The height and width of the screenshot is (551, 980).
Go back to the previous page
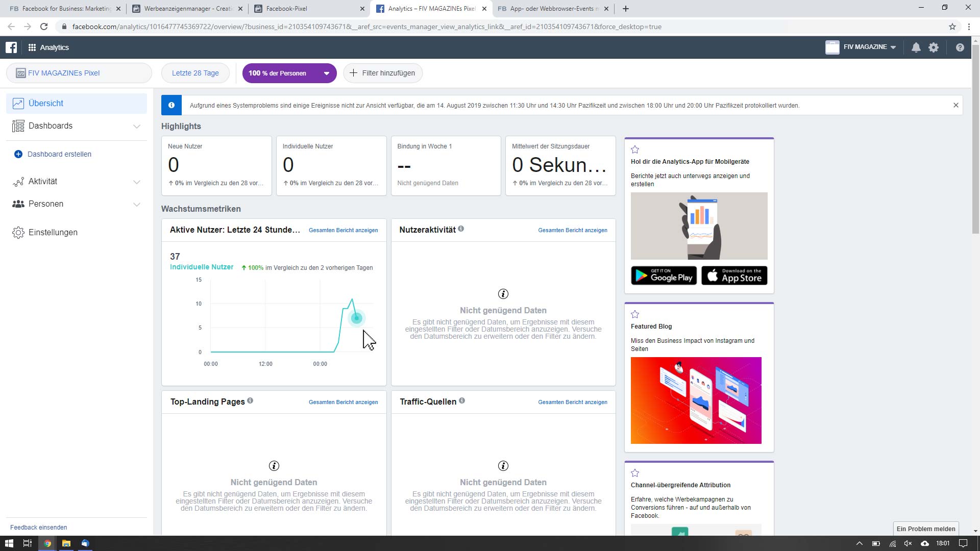pyautogui.click(x=11, y=27)
